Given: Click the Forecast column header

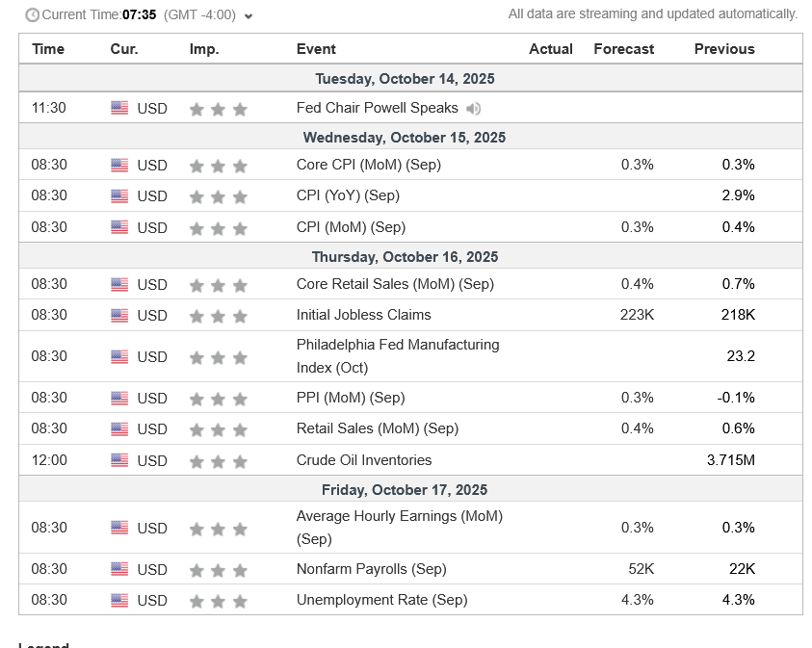Looking at the screenshot, I should point(623,49).
